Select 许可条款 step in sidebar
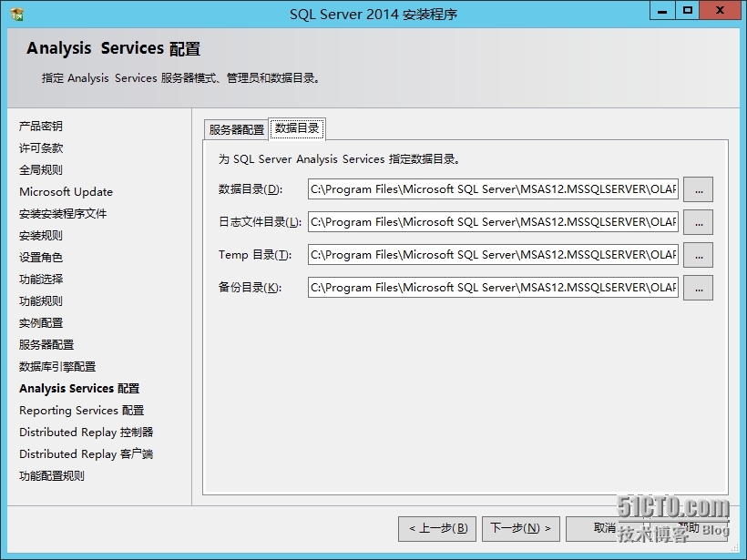Screen dimensions: 747x560 pyautogui.click(x=41, y=148)
